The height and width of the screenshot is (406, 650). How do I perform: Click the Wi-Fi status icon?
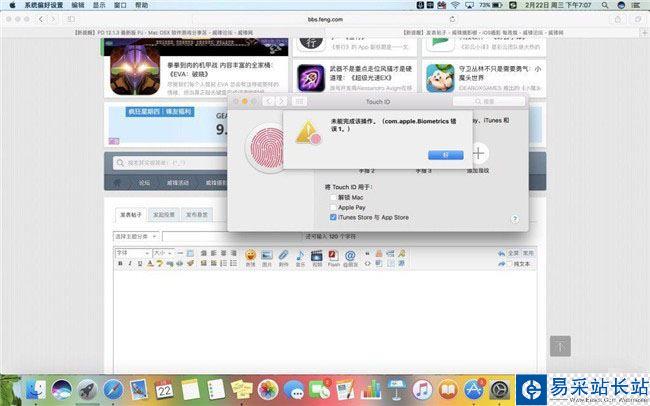[456, 5]
